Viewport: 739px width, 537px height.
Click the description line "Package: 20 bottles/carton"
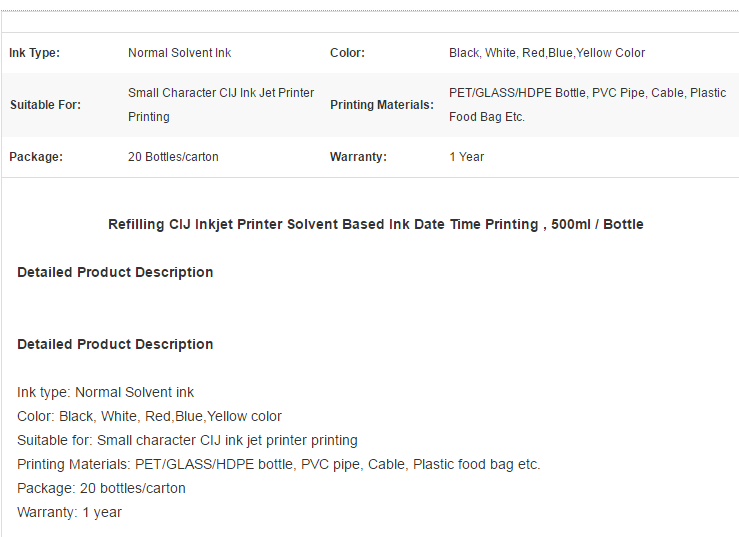tap(101, 488)
